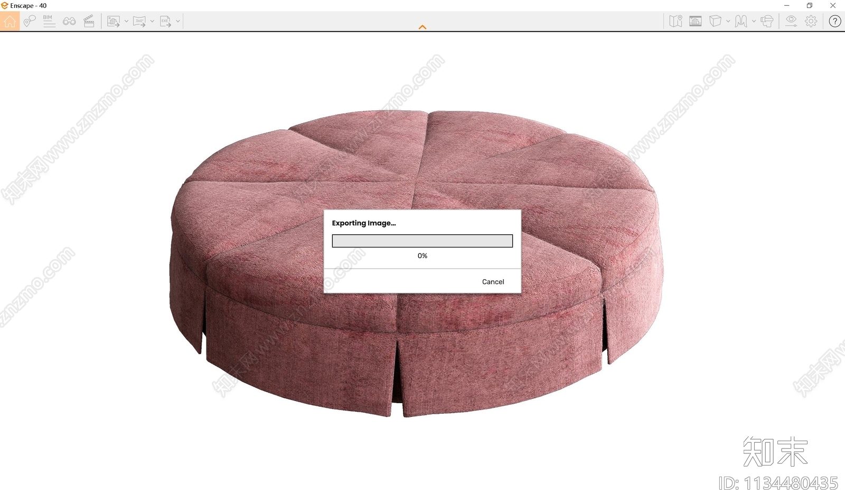This screenshot has width=845, height=504.
Task: Expand the Screenshot export dropdown arrow
Action: click(126, 21)
